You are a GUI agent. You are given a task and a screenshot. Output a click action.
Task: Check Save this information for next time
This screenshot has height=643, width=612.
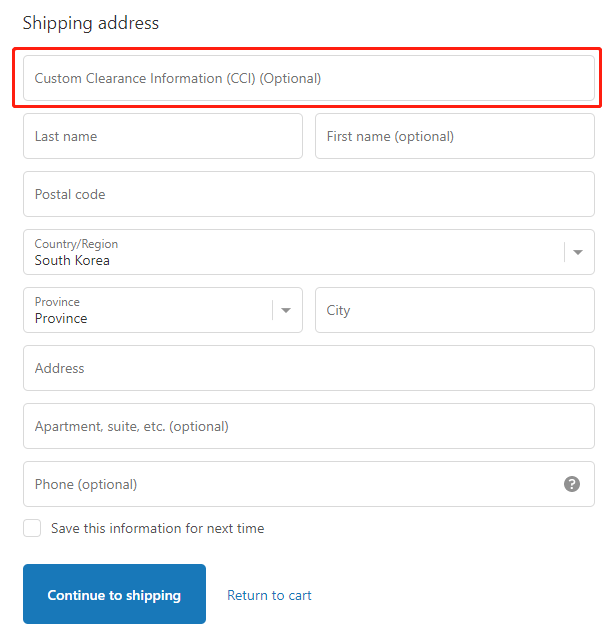[x=32, y=528]
